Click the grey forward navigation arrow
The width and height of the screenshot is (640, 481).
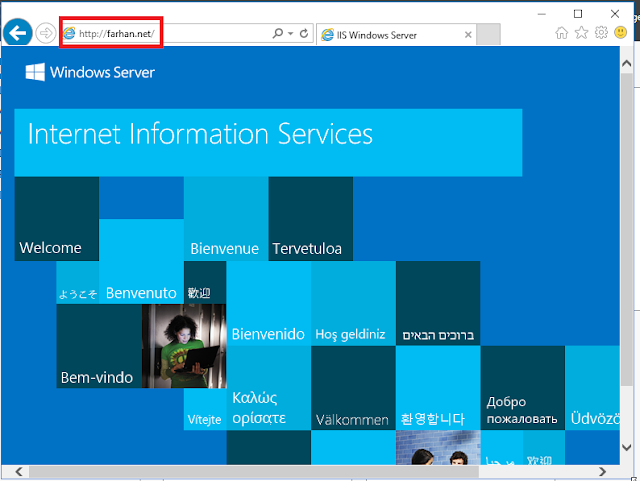(x=45, y=33)
